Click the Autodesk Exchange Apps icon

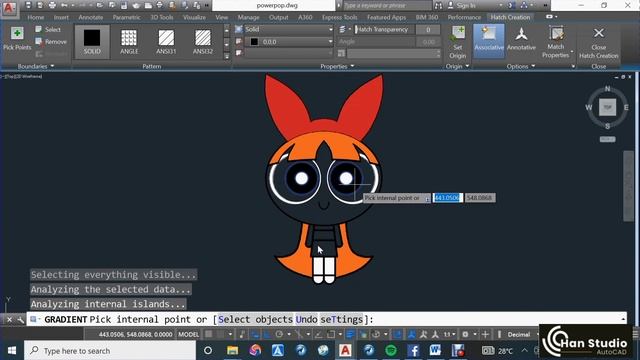pyautogui.click(x=511, y=5)
